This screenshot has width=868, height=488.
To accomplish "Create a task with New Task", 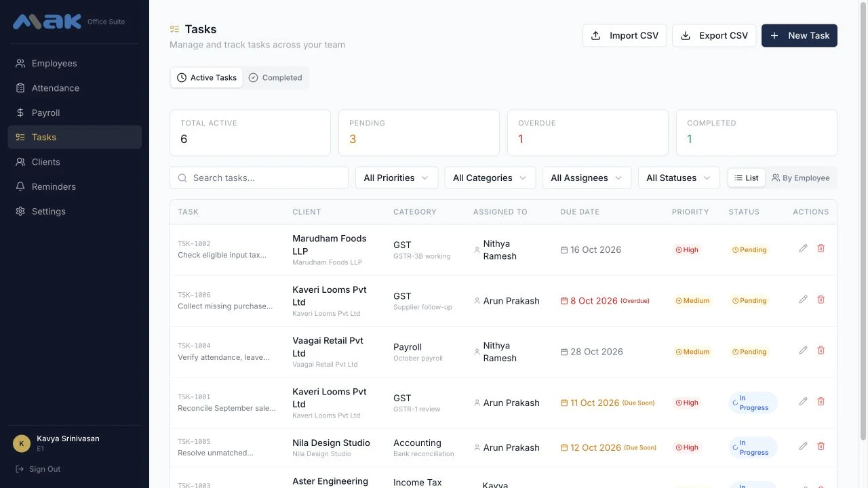I will (800, 36).
